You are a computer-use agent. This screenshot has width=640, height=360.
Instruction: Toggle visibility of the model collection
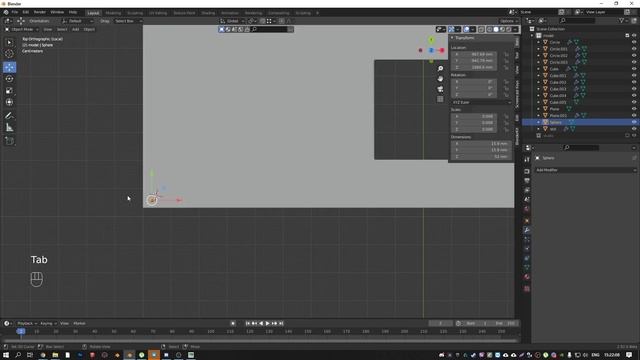coord(634,36)
